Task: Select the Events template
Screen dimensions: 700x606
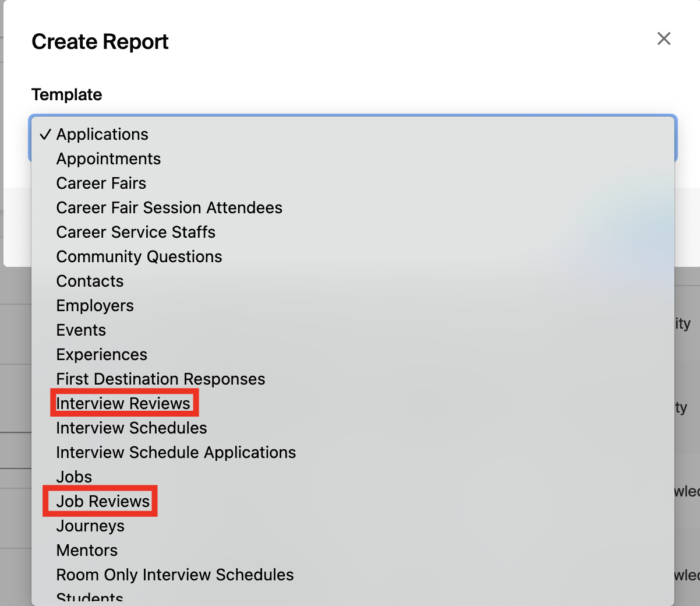Action: [x=353, y=330]
